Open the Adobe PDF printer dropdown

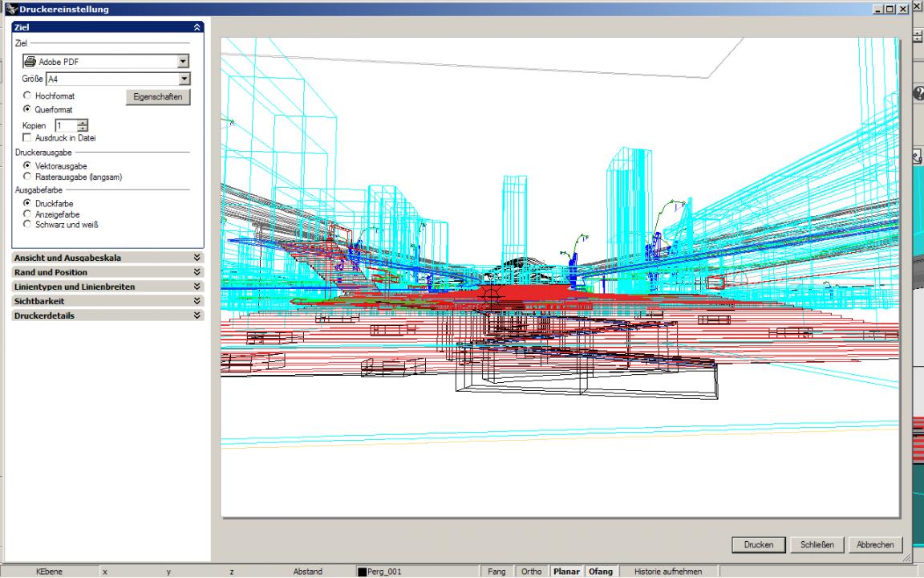tap(182, 61)
